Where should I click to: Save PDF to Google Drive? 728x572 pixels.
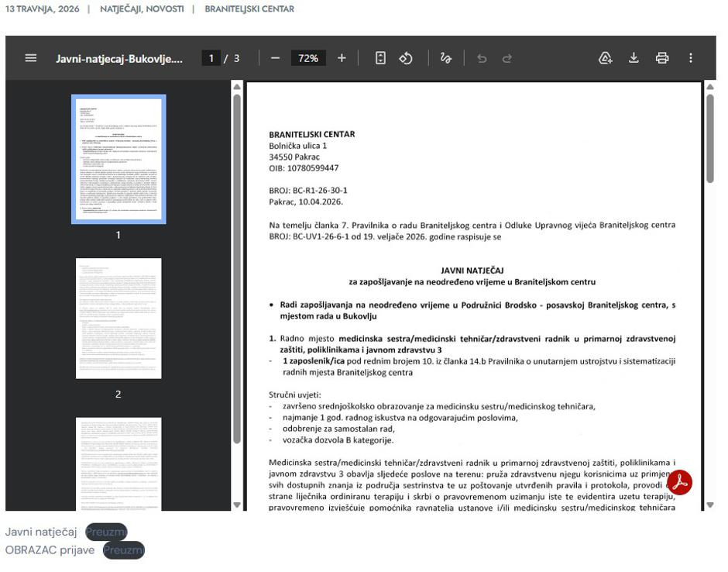click(606, 58)
